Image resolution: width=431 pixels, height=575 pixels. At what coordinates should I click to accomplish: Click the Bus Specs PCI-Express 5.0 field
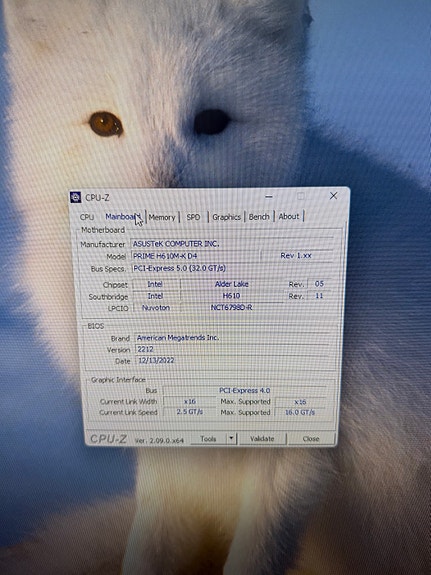[232, 268]
